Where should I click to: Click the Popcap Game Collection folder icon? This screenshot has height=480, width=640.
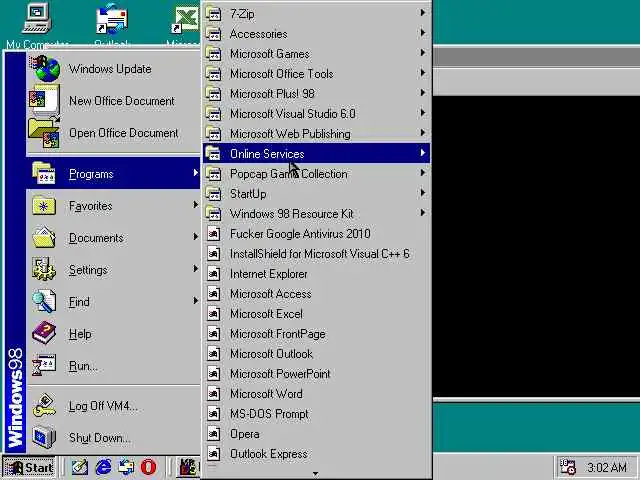(x=213, y=173)
